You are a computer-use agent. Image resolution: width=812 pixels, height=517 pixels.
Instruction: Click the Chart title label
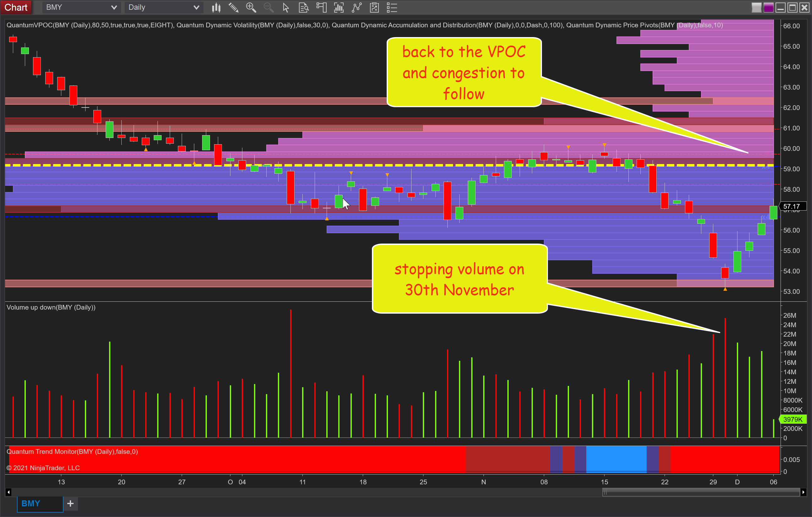click(16, 8)
